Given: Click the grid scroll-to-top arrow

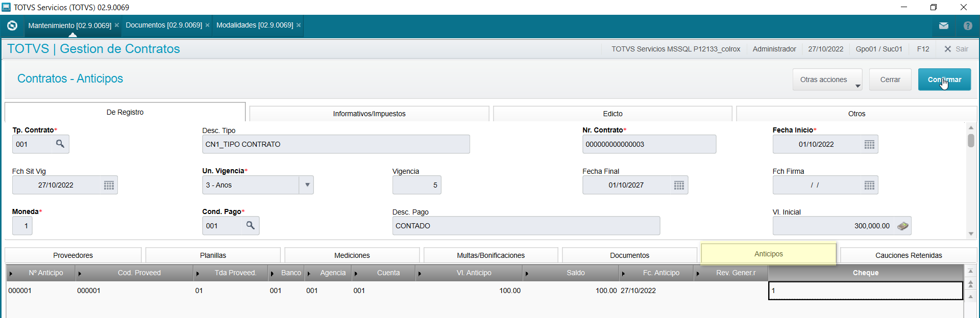Looking at the screenshot, I should pyautogui.click(x=971, y=271).
